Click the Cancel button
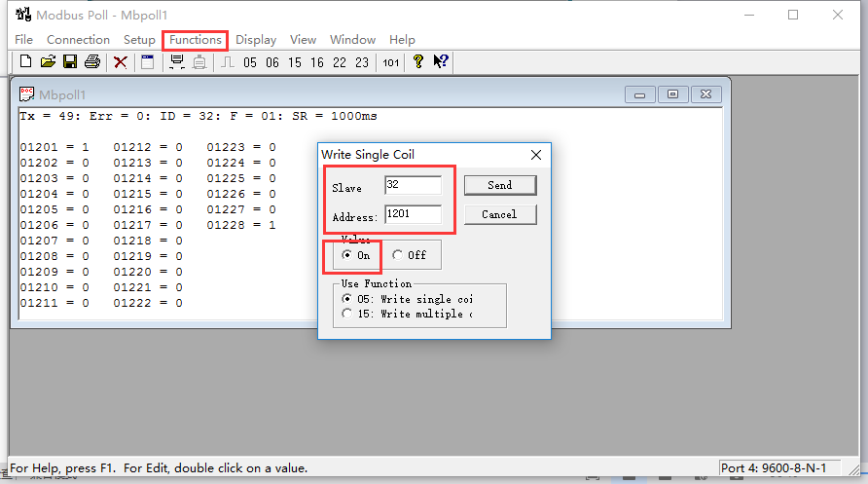Image resolution: width=868 pixels, height=484 pixels. pos(500,214)
